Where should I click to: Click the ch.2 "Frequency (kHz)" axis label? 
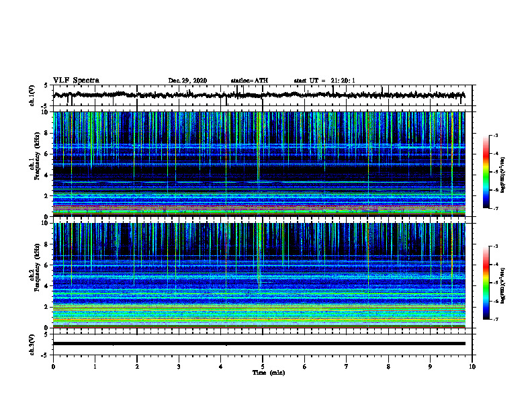tap(37, 267)
